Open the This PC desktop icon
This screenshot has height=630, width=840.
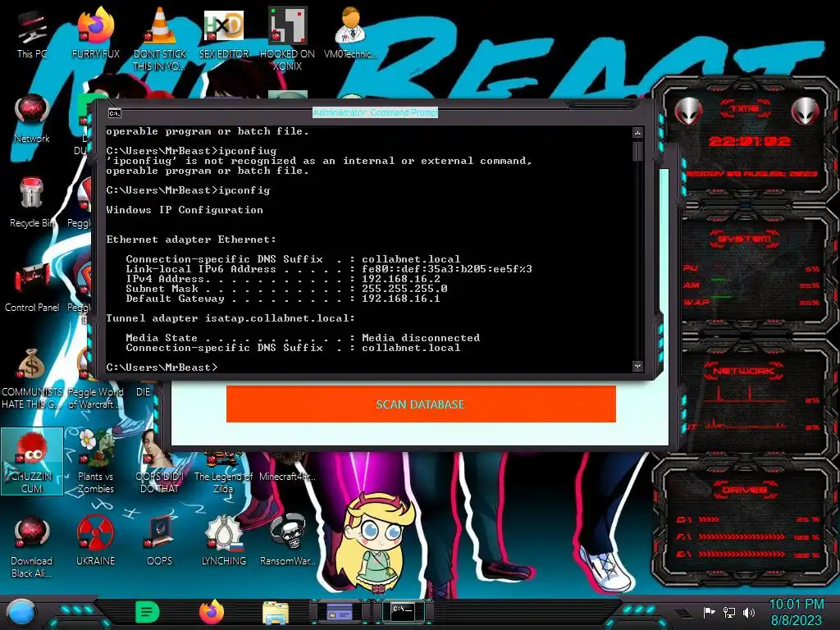pos(32,34)
